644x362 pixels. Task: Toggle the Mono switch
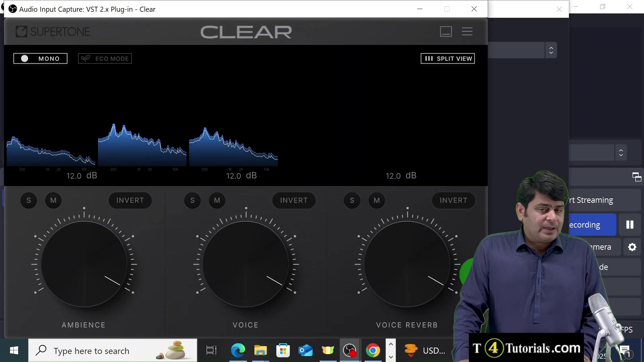click(x=40, y=59)
